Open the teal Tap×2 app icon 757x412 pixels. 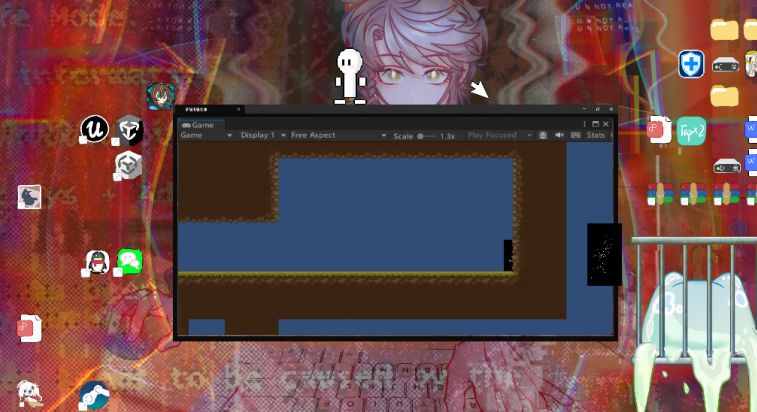tap(691, 131)
